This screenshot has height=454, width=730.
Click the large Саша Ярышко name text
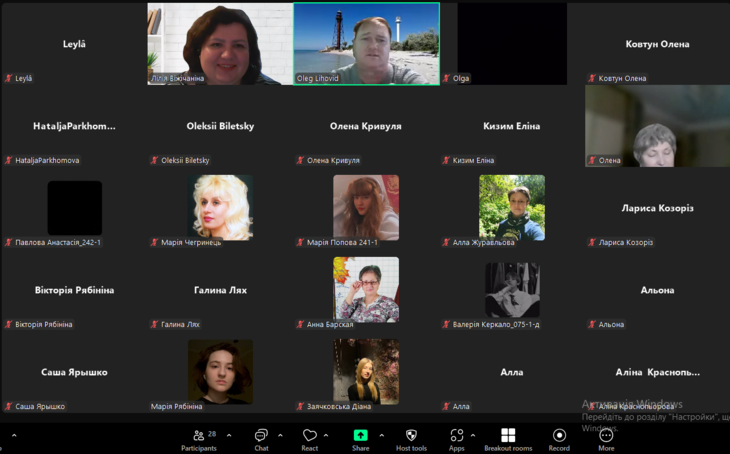74,372
